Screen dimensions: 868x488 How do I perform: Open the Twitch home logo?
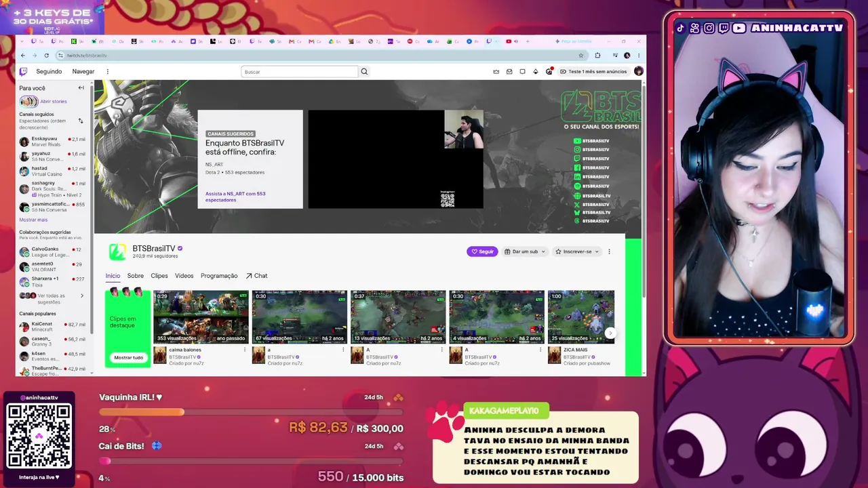point(23,71)
